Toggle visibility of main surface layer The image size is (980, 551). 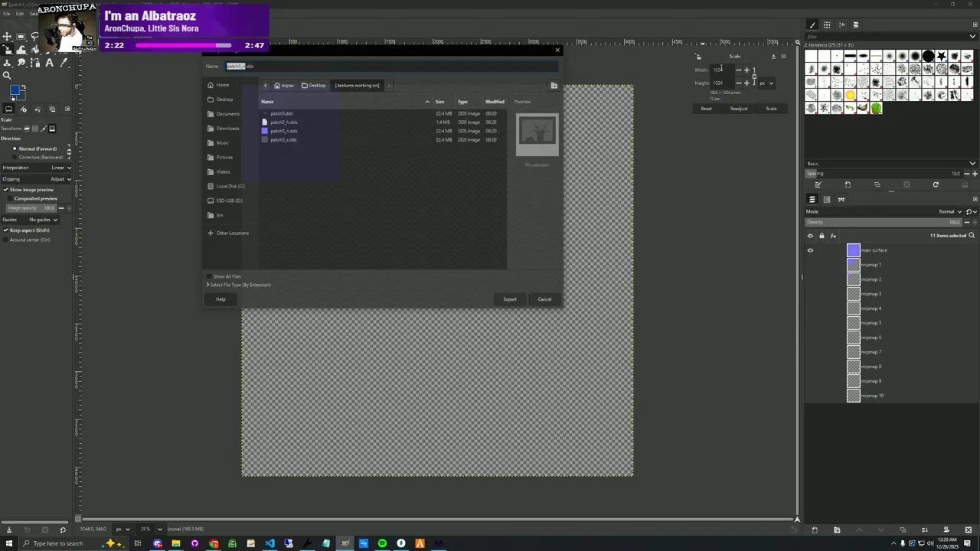click(x=810, y=250)
